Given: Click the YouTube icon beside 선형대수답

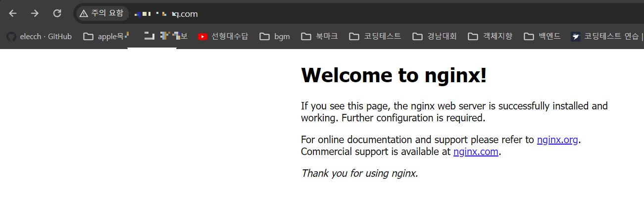Looking at the screenshot, I should [202, 36].
